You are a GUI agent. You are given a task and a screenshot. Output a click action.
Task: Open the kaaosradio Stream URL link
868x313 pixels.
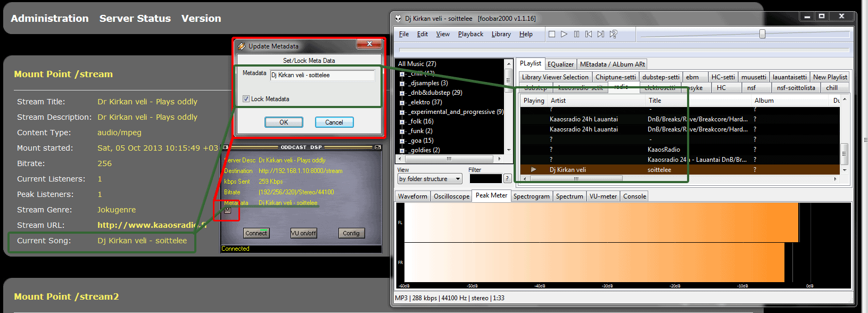pos(152,225)
